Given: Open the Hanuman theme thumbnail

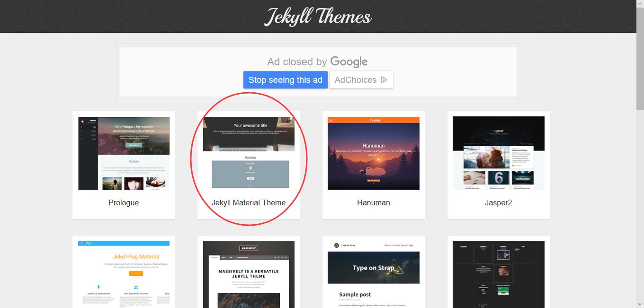Looking at the screenshot, I should [374, 153].
